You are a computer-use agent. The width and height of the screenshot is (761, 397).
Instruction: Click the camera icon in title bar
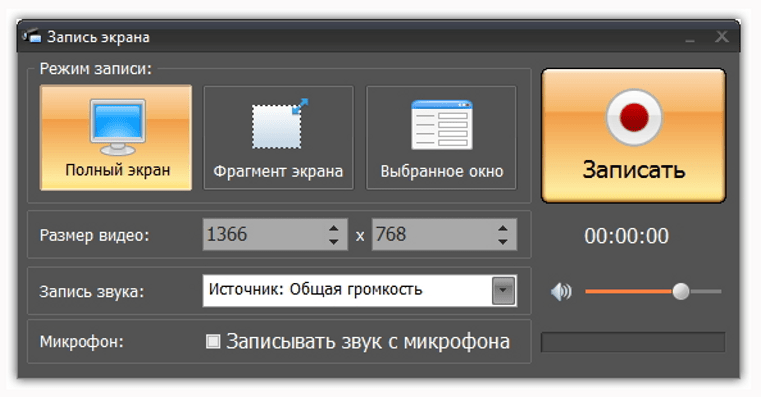point(32,36)
